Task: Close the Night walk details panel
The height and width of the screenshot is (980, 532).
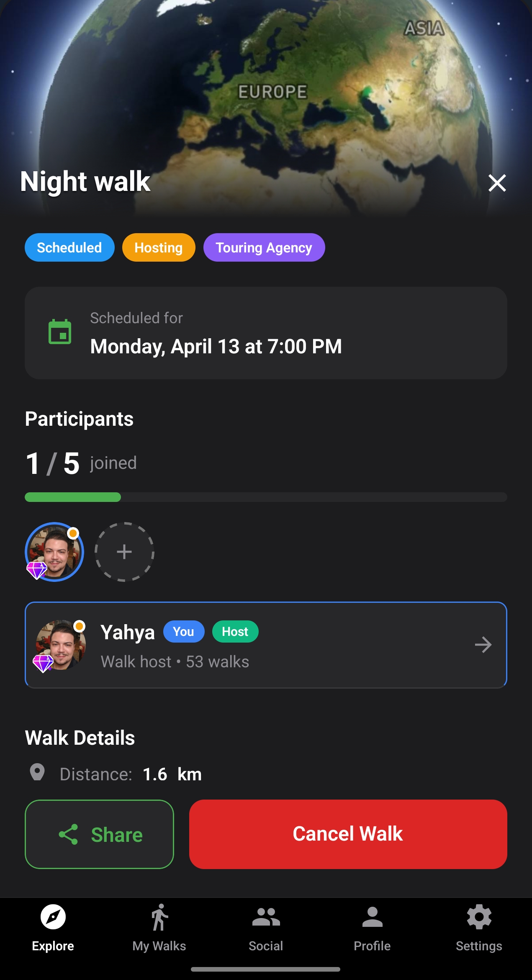Action: 497,183
